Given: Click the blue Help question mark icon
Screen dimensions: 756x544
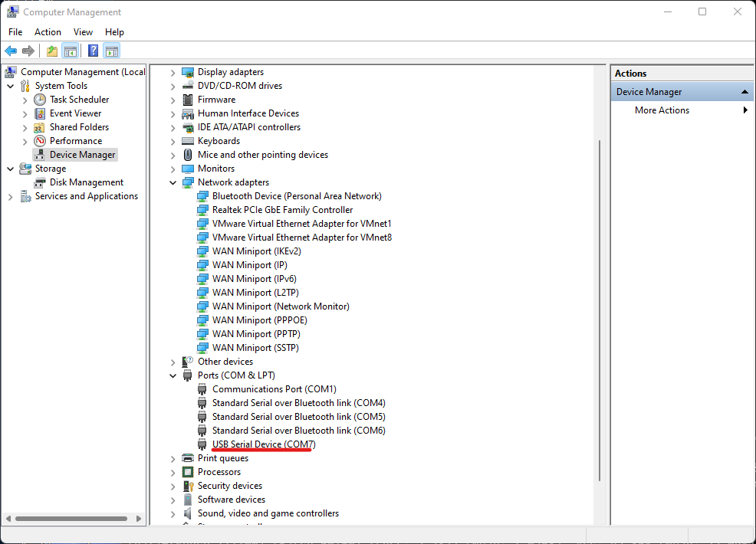Looking at the screenshot, I should pos(93,51).
